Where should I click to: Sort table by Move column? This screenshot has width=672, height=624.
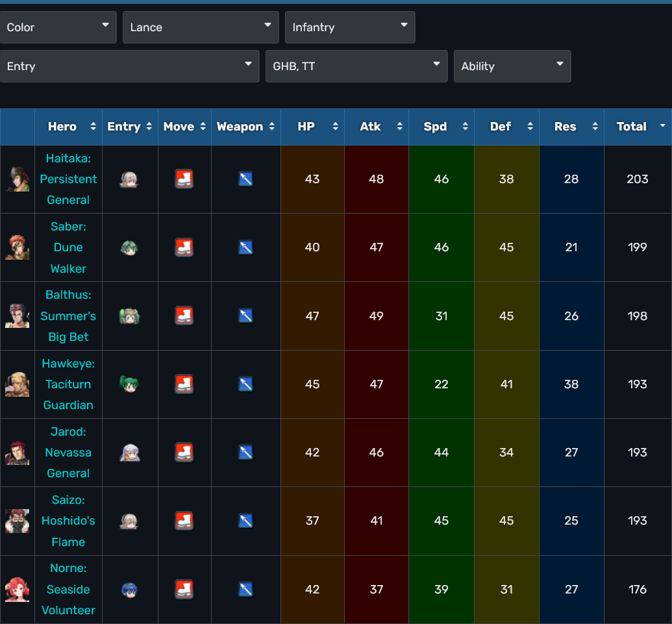(x=184, y=127)
